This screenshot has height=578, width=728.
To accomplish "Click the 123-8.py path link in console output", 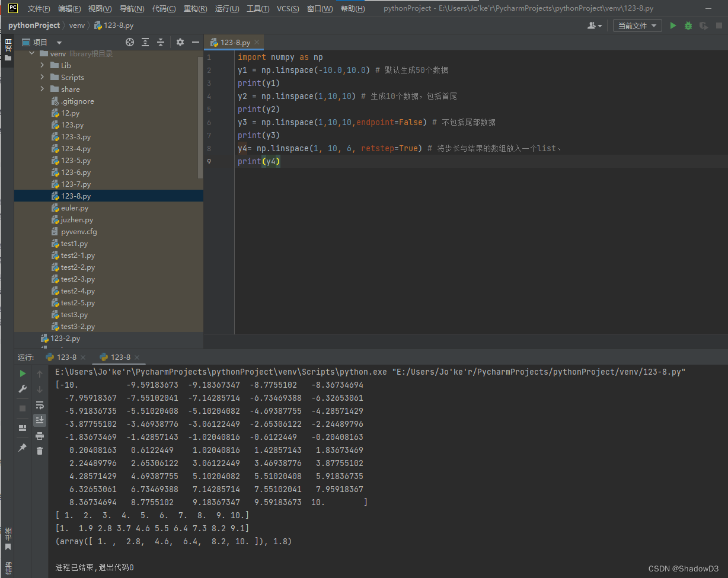I will (x=538, y=372).
